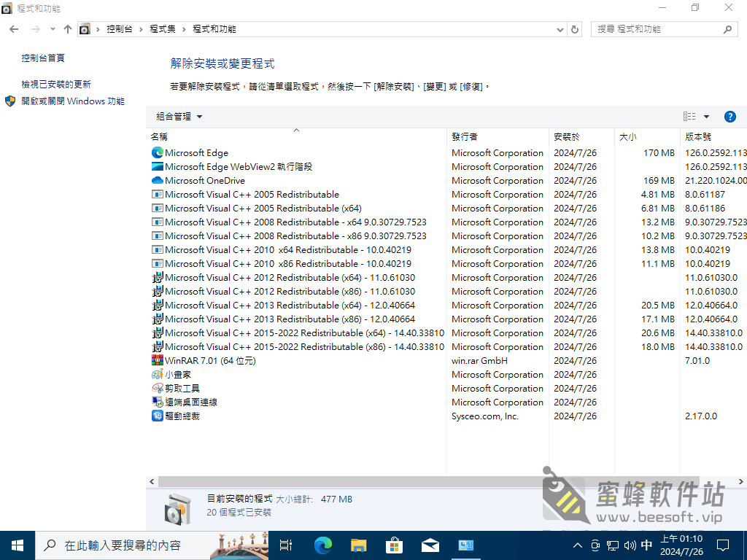Image resolution: width=747 pixels, height=560 pixels.
Task: Click the 驅動總裁 program icon
Action: (158, 415)
